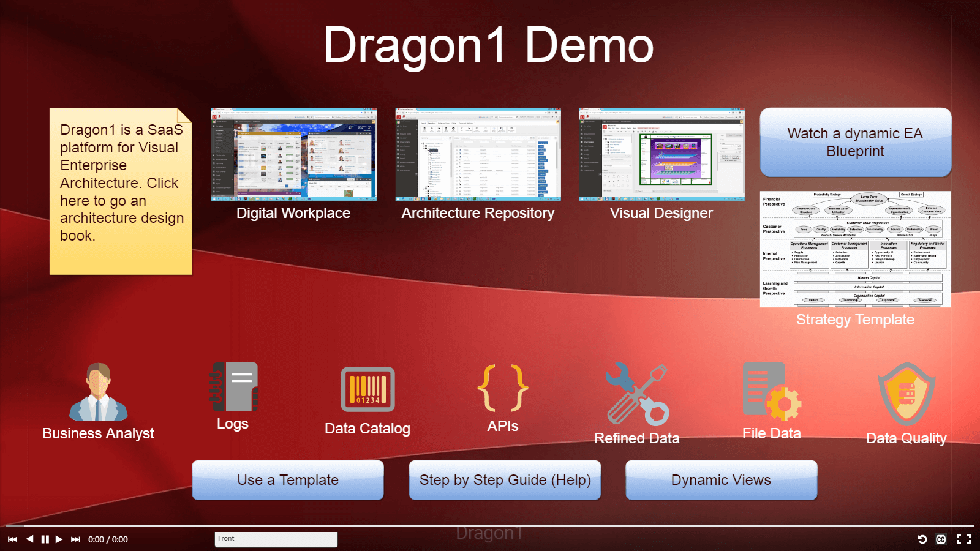Select the Business Analyst person icon
Image resolution: width=980 pixels, height=551 pixels.
(x=98, y=392)
